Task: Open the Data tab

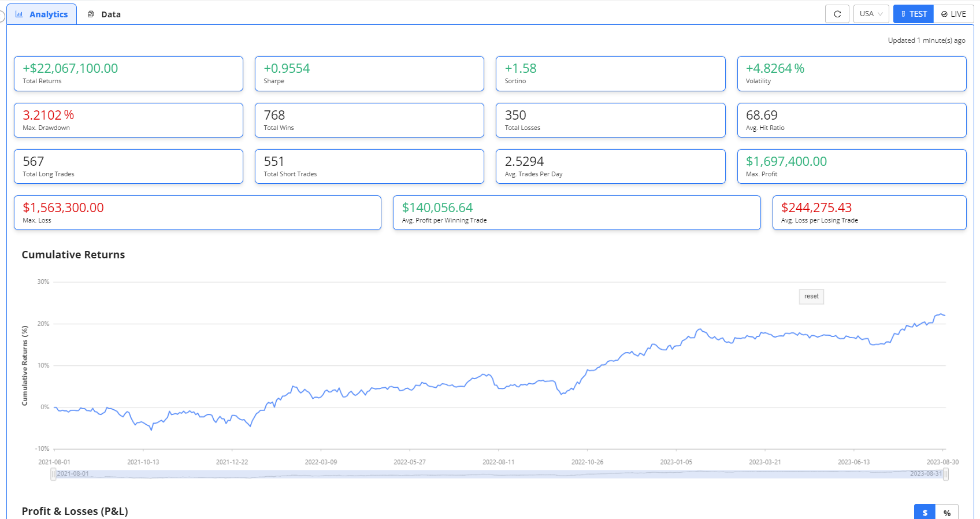Action: coord(104,14)
